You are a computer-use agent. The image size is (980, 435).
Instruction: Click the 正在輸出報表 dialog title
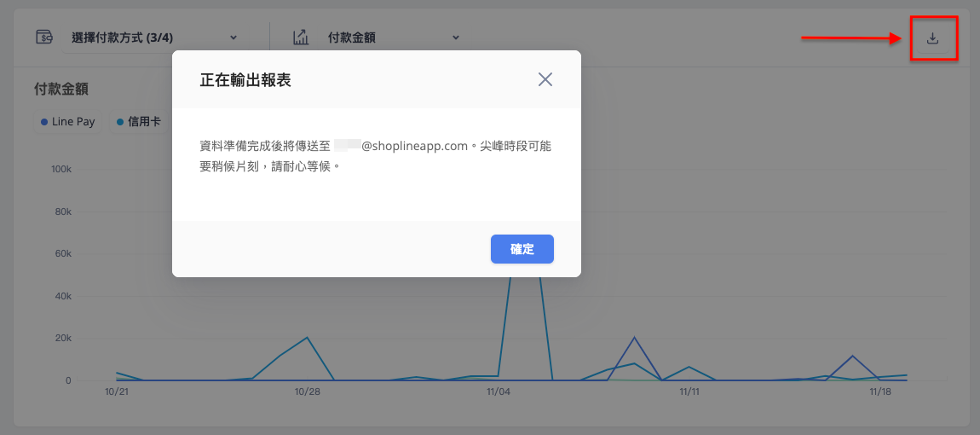pos(245,80)
